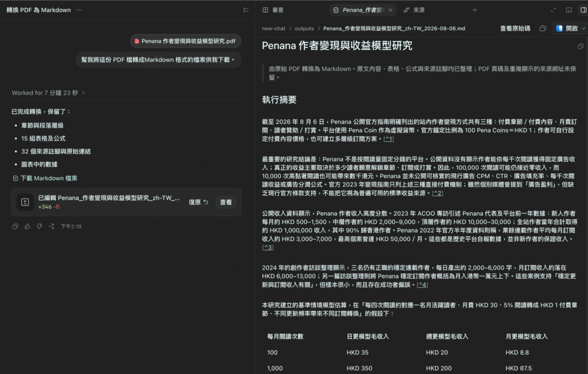
Task: Open footnote reference [^4]
Action: coord(422,285)
